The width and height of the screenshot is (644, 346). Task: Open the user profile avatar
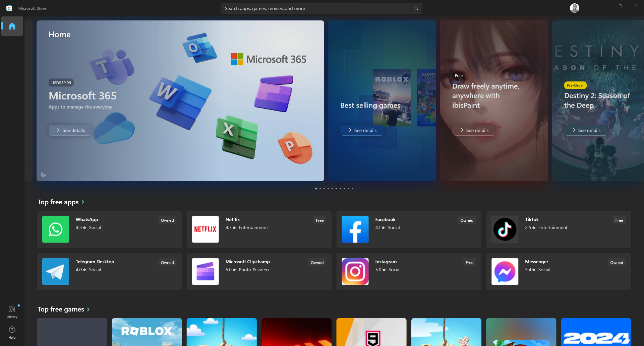(x=574, y=8)
